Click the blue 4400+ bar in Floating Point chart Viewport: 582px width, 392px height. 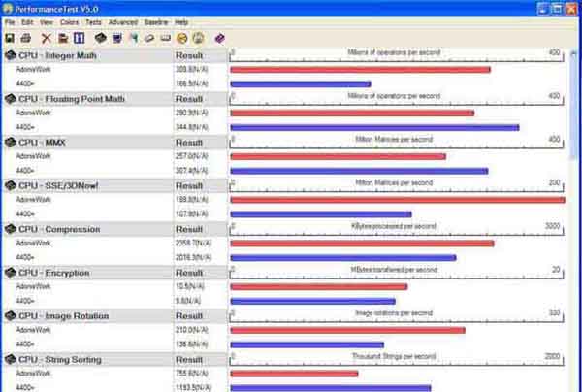374,128
